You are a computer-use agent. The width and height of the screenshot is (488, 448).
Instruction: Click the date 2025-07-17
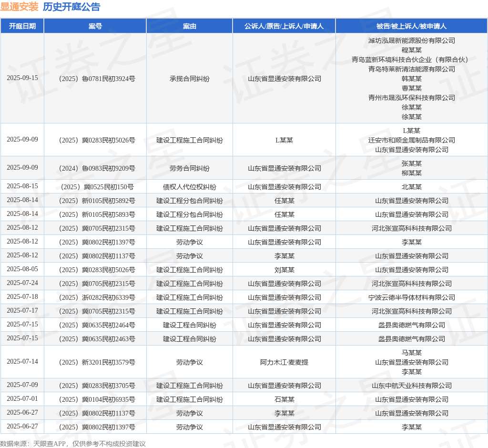[22, 310]
